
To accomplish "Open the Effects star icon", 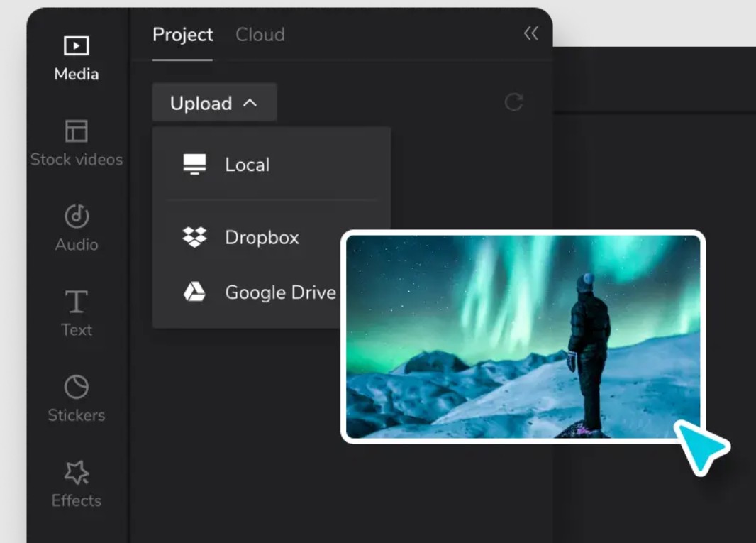I will pyautogui.click(x=76, y=472).
